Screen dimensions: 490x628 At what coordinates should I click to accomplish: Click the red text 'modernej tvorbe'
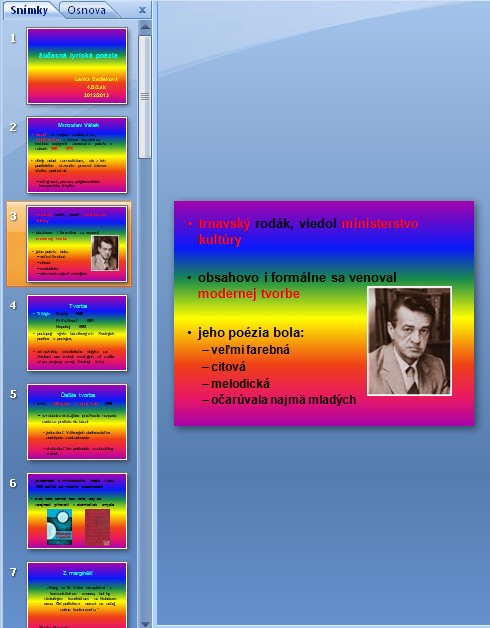coord(249,294)
